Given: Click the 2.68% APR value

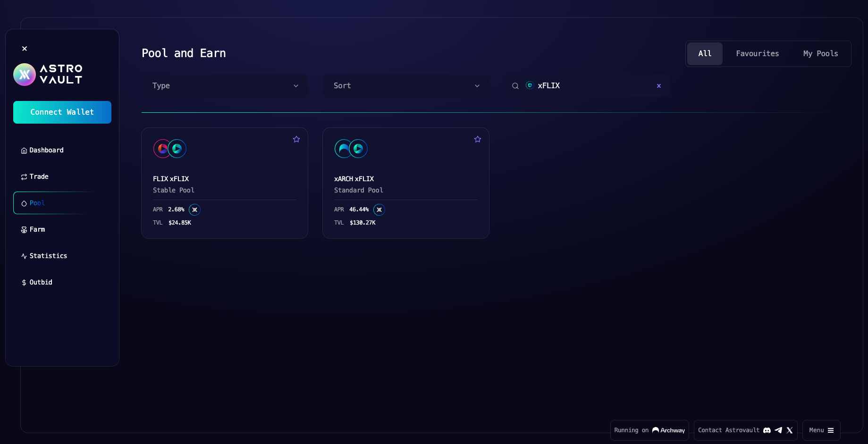Looking at the screenshot, I should pos(176,209).
